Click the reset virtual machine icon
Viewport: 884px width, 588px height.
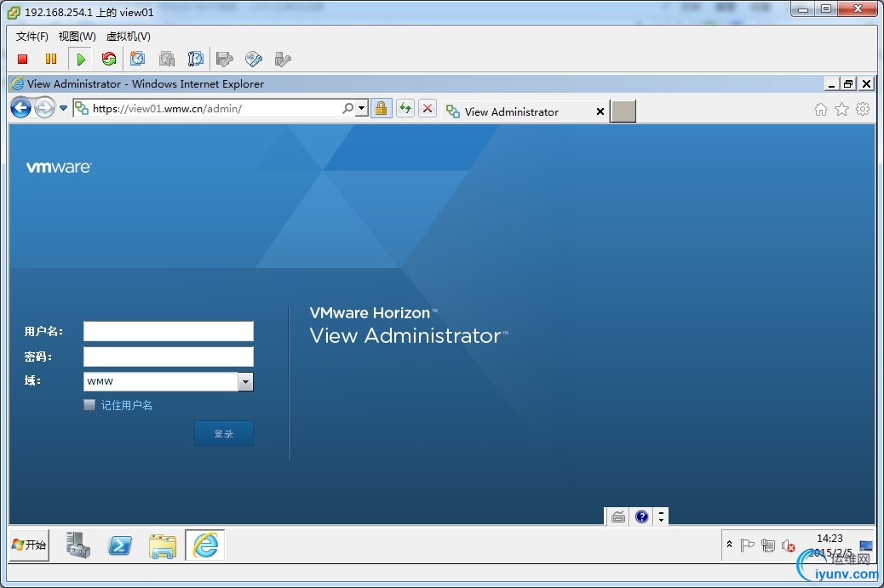point(109,59)
